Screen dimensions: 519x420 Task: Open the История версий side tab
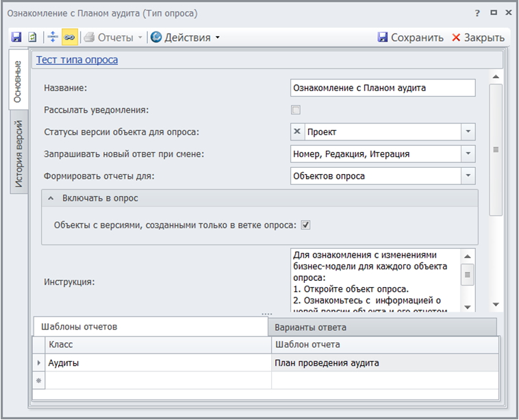coord(19,154)
